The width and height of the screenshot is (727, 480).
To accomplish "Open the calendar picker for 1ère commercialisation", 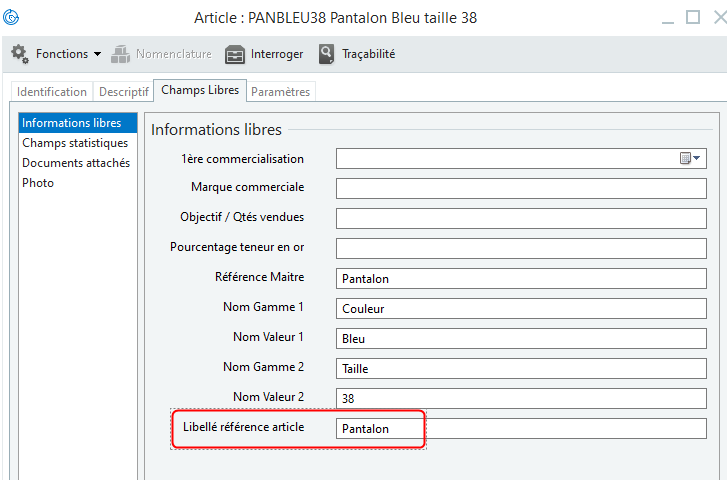I will (x=690, y=159).
